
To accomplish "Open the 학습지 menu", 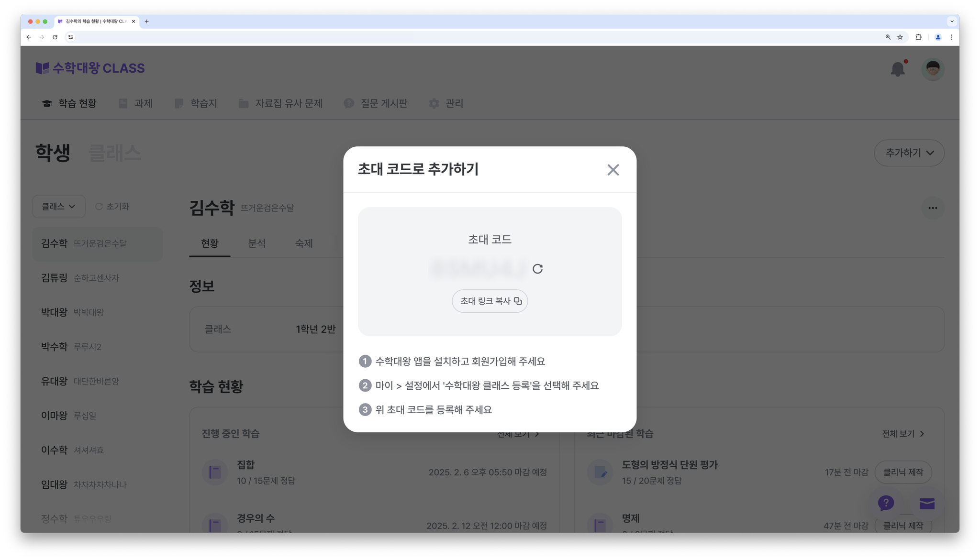I will click(196, 103).
